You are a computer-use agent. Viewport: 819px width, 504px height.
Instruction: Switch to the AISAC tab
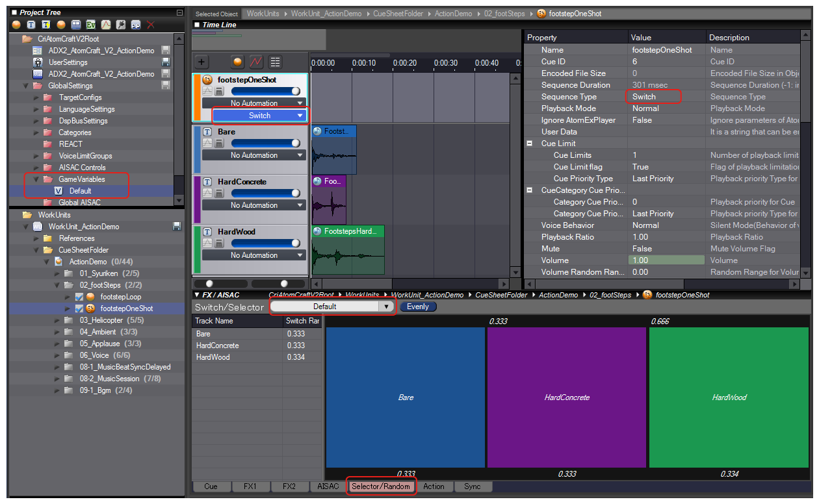coord(328,486)
